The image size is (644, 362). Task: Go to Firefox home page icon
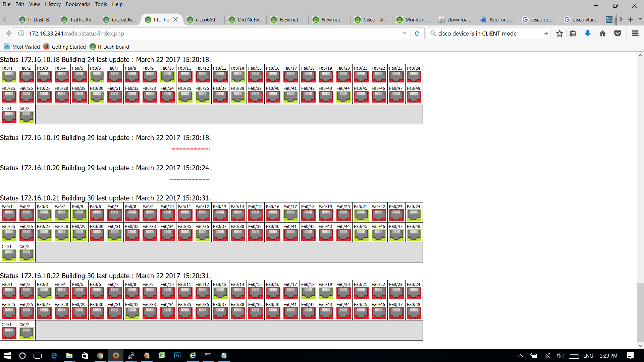pyautogui.click(x=602, y=34)
